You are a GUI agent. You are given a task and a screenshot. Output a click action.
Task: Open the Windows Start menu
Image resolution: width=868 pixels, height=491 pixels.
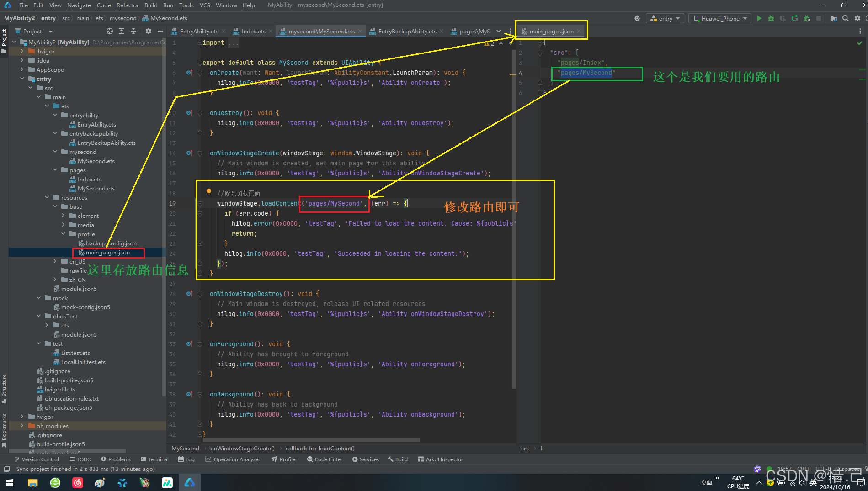(x=10, y=482)
